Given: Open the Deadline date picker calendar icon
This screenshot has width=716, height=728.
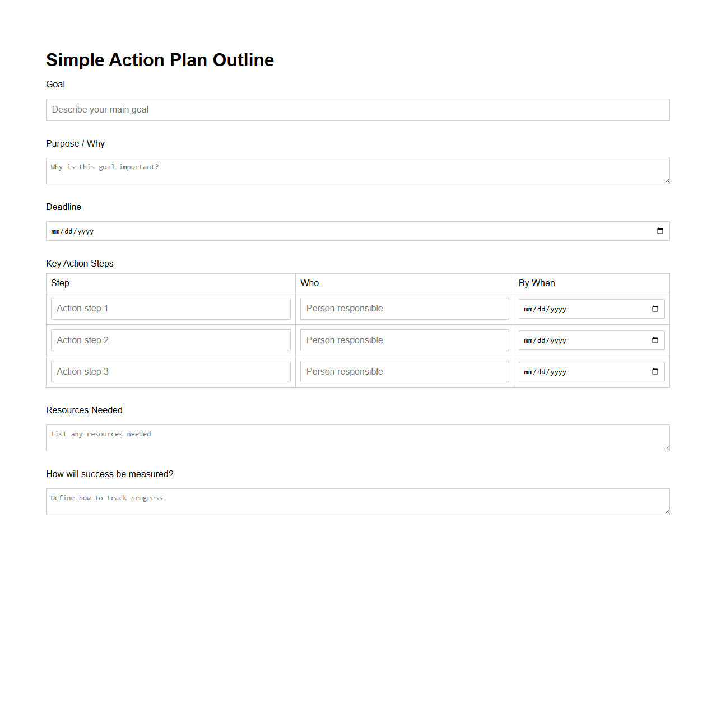Looking at the screenshot, I should pos(659,231).
